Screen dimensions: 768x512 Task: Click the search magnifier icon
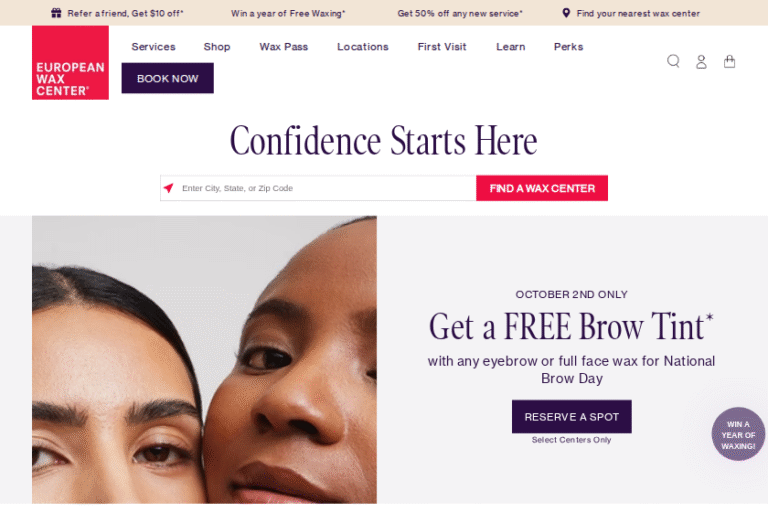[x=673, y=61]
